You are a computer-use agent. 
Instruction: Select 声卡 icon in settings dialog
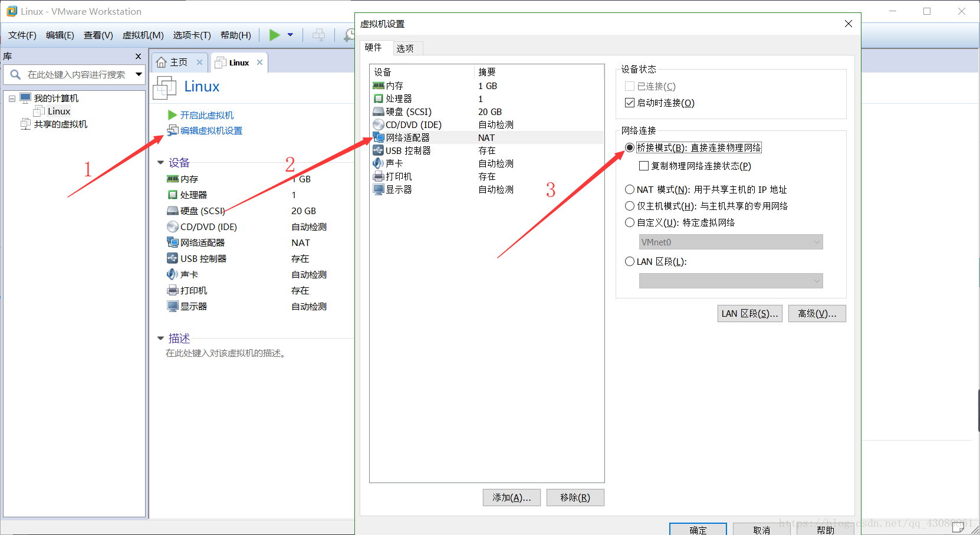378,163
